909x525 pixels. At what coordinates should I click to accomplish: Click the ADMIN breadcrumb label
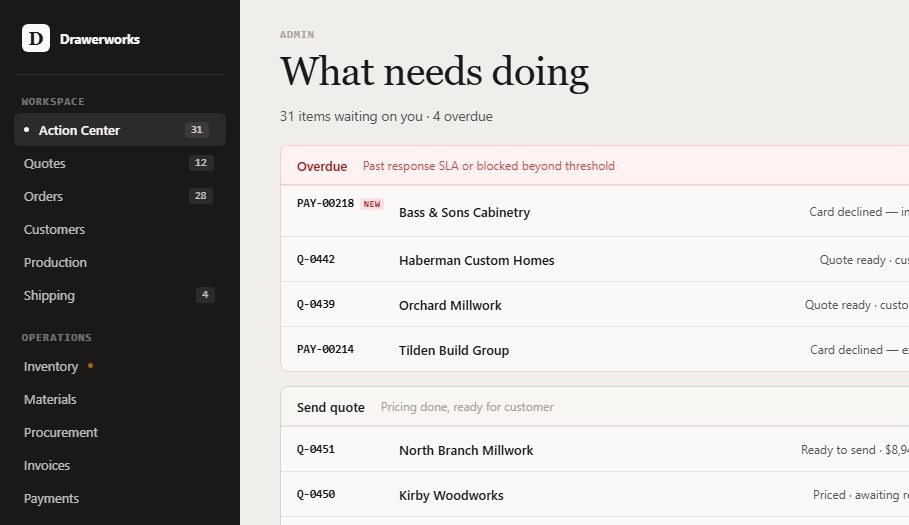coord(297,35)
